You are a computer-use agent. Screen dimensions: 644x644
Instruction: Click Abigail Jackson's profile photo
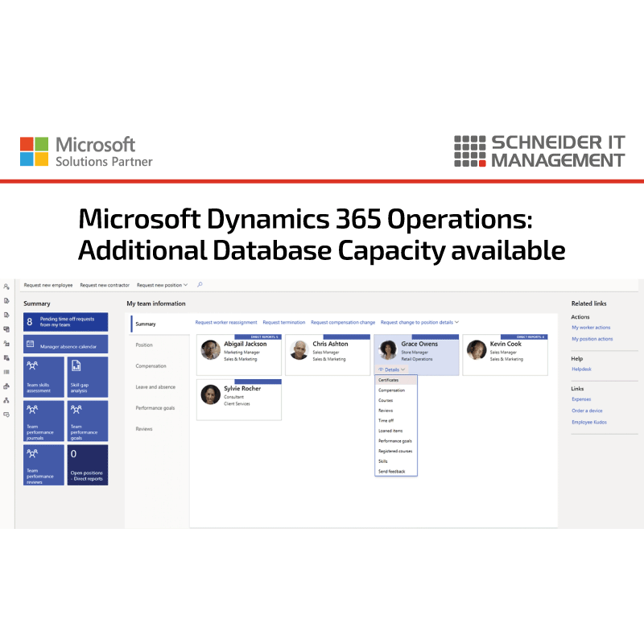pyautogui.click(x=211, y=350)
